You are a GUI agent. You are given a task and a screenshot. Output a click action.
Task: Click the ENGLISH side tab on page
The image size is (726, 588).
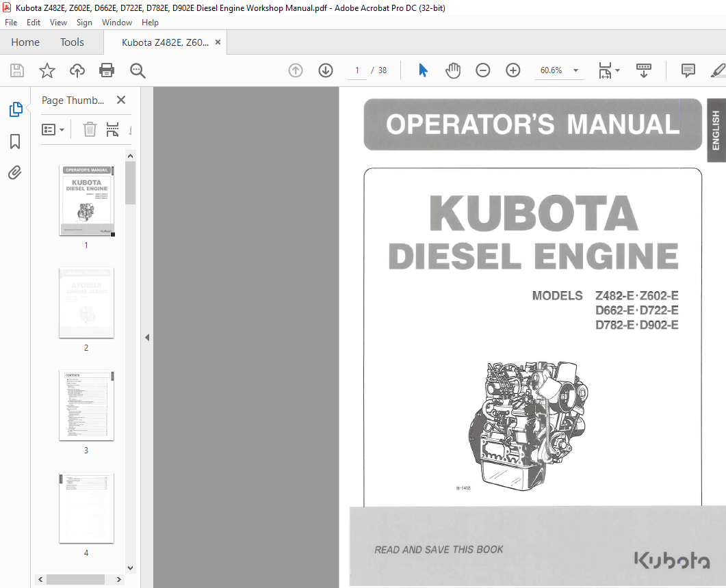tap(716, 130)
